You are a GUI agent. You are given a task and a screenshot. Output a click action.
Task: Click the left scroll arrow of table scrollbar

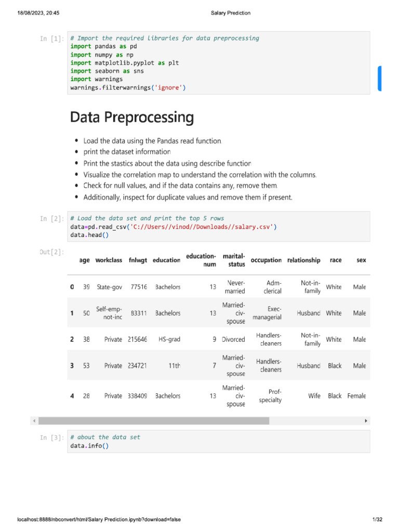click(x=34, y=420)
